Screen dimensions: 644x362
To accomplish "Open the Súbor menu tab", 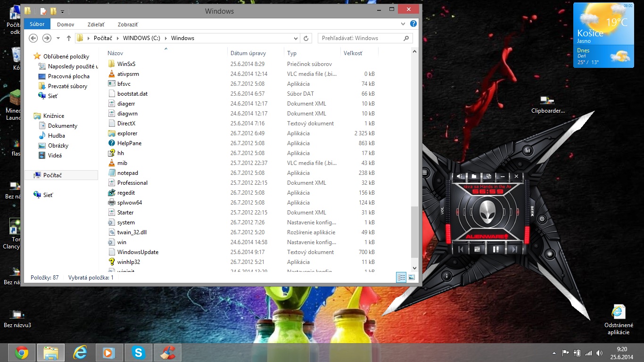I will tap(37, 24).
